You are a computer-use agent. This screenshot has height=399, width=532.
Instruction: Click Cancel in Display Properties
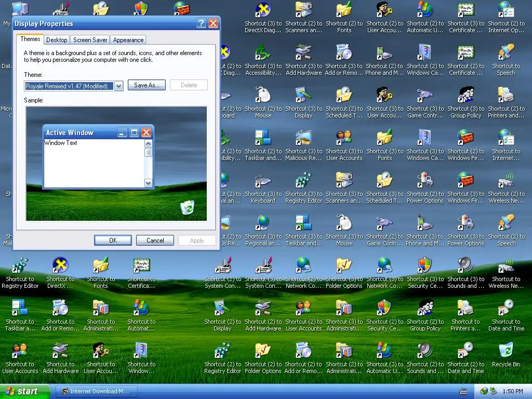(155, 241)
